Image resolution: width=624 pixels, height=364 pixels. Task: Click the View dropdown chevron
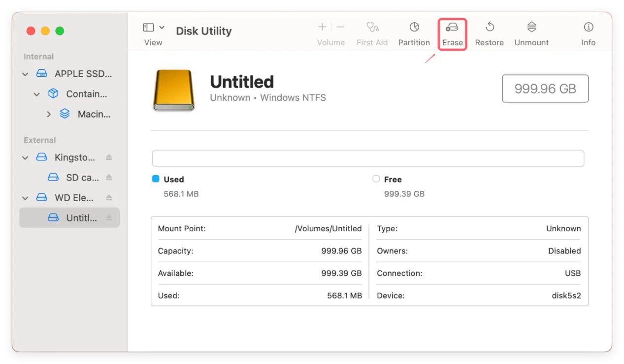162,28
